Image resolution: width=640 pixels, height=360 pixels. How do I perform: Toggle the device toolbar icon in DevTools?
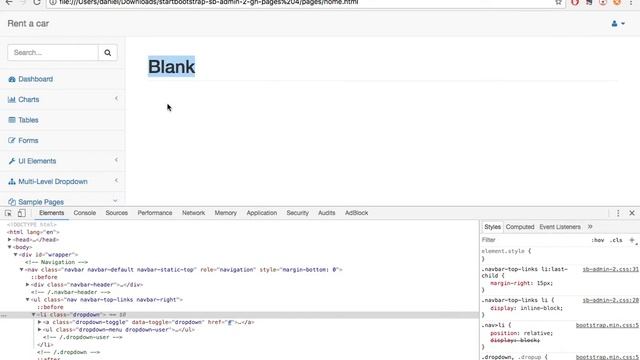point(22,213)
